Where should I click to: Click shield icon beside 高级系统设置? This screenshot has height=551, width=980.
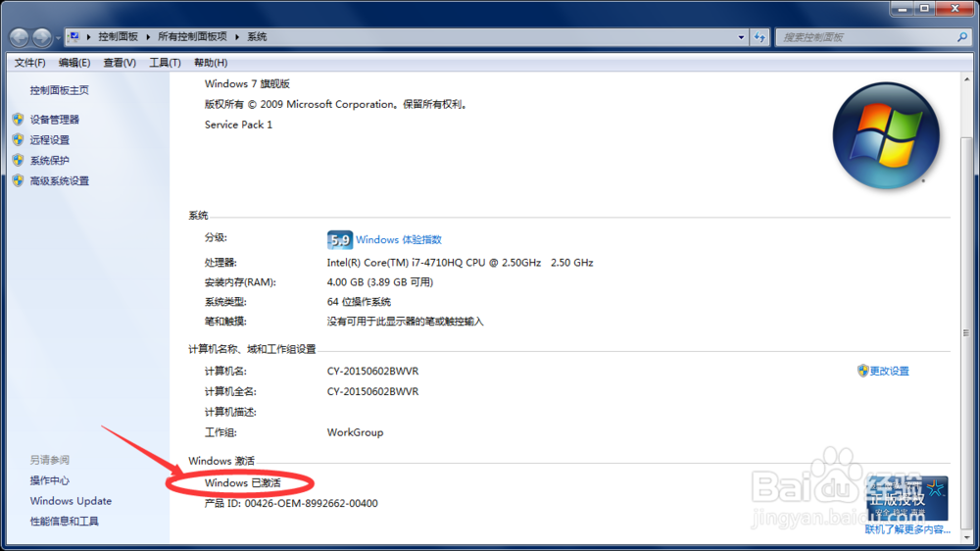pos(18,180)
